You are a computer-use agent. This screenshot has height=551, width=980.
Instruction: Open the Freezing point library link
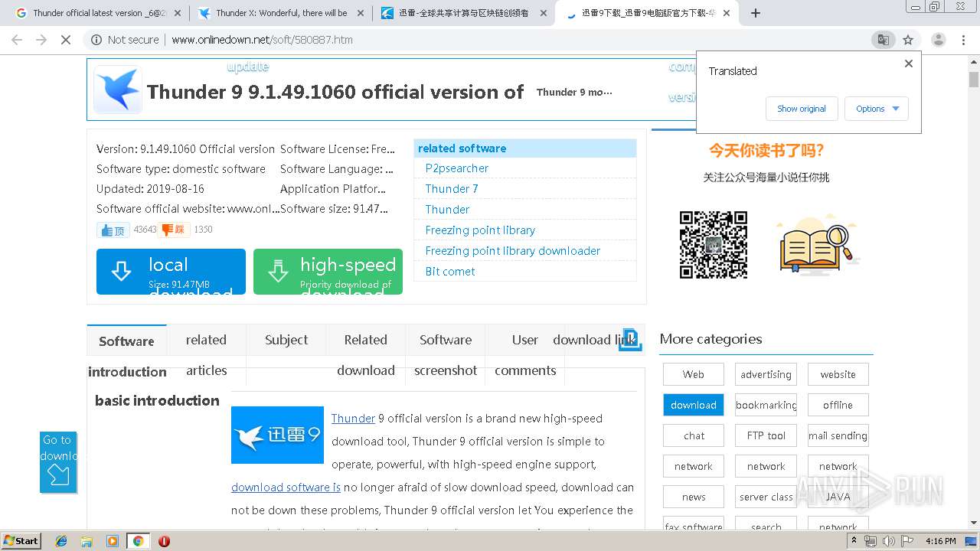pyautogui.click(x=480, y=230)
